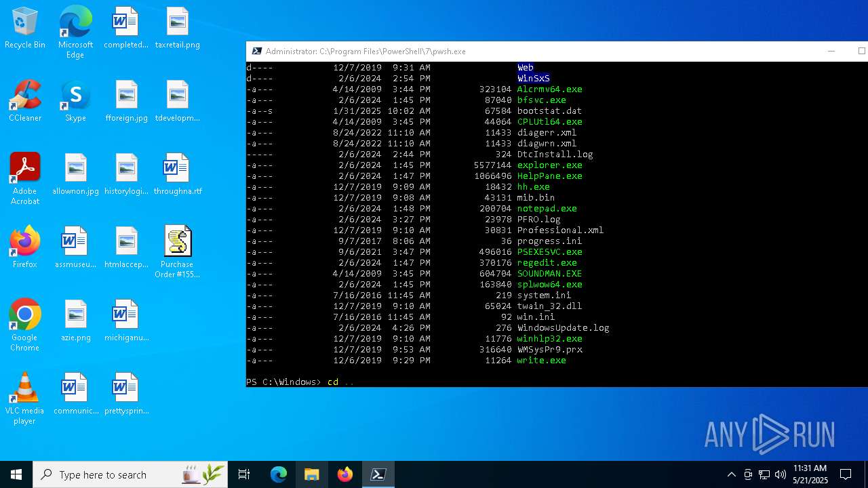Click bootstat.dat in the listing
Screen dimensions: 868x488
click(549, 110)
